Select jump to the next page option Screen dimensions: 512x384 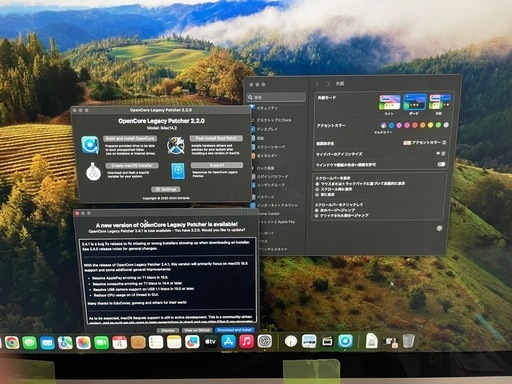tap(317, 210)
